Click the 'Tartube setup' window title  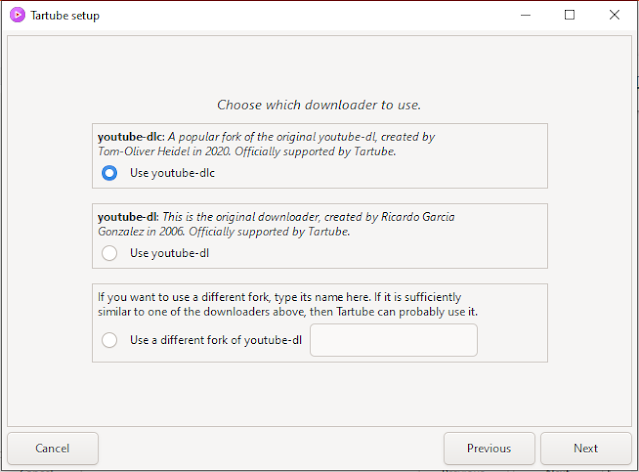[65, 15]
